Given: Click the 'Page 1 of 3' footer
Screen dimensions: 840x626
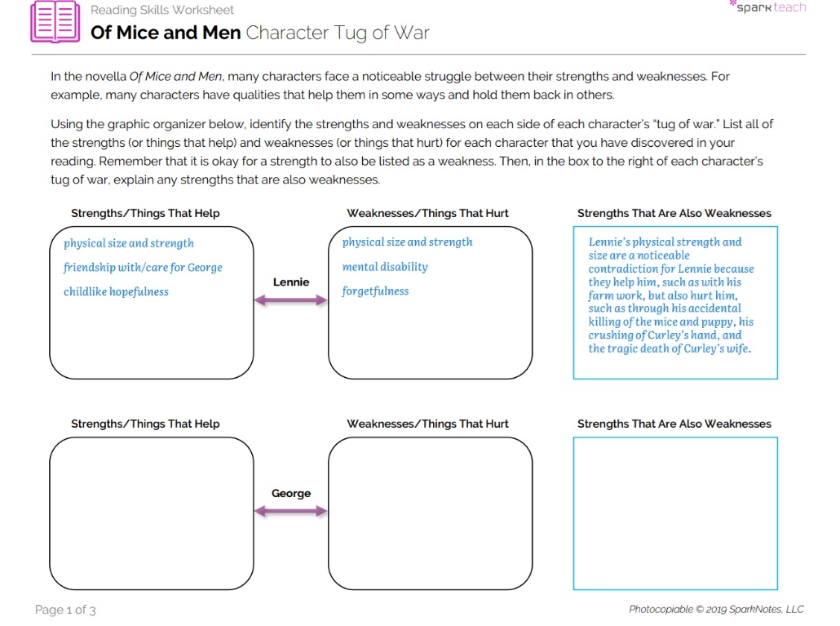Looking at the screenshot, I should 65,610.
